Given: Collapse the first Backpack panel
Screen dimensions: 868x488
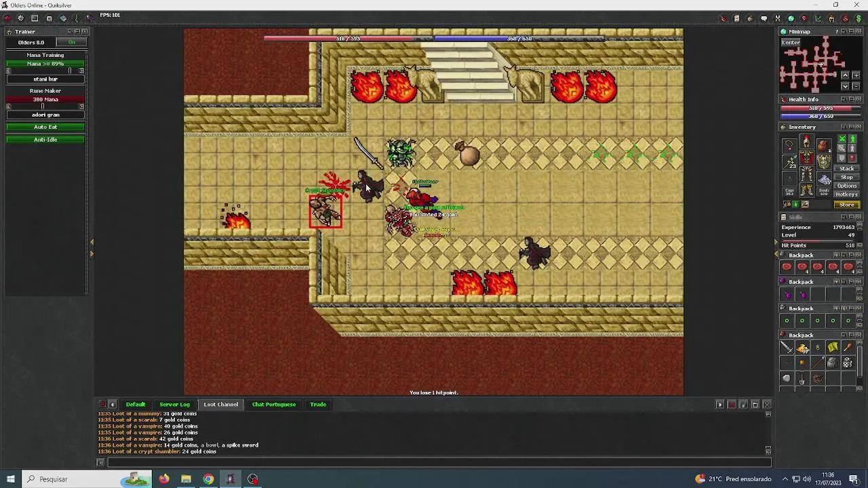Looking at the screenshot, I should click(851, 255).
